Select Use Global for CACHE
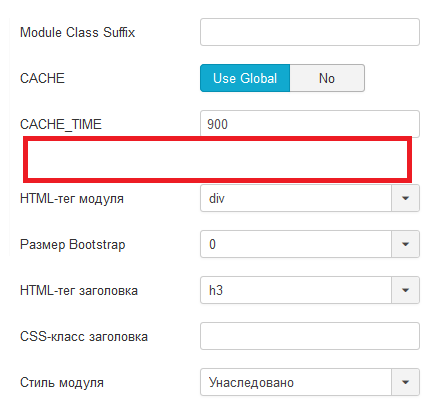This screenshot has height=417, width=441. 245,78
